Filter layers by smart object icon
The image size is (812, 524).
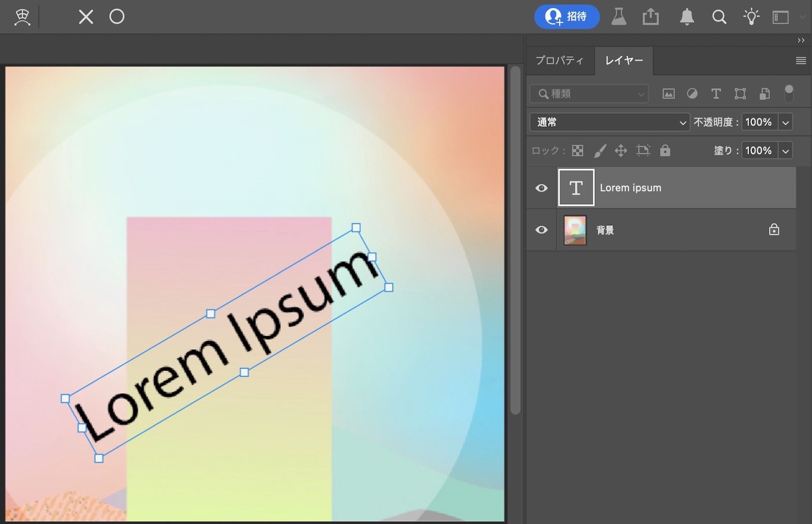pos(764,94)
